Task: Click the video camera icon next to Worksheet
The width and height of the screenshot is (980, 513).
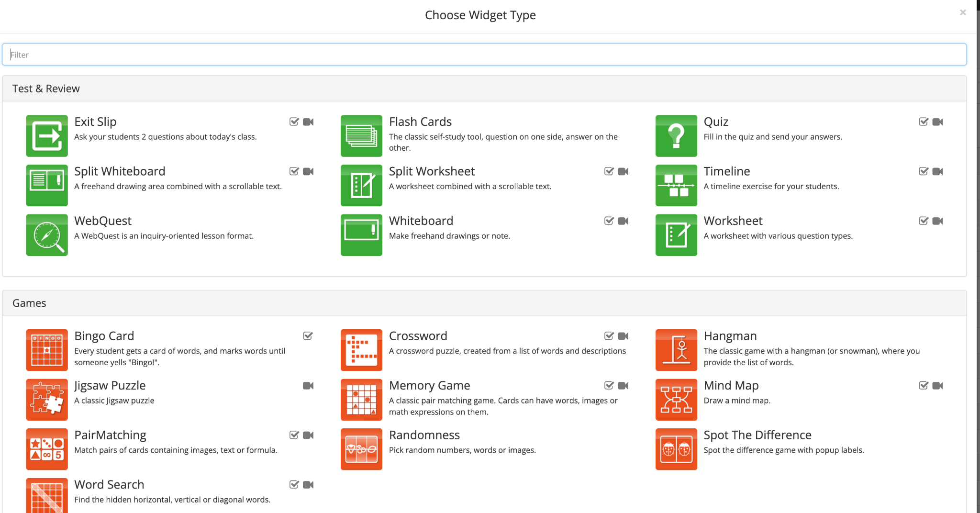Action: [x=937, y=221]
